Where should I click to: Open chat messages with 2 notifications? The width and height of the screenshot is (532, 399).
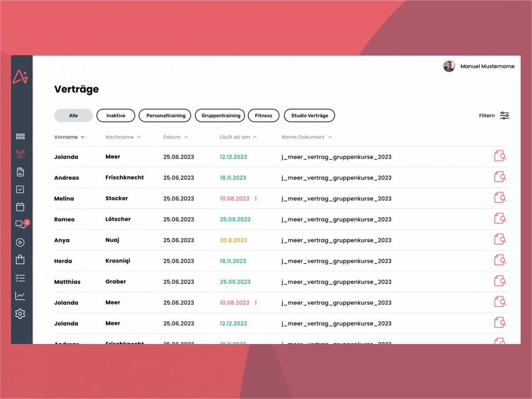[21, 224]
